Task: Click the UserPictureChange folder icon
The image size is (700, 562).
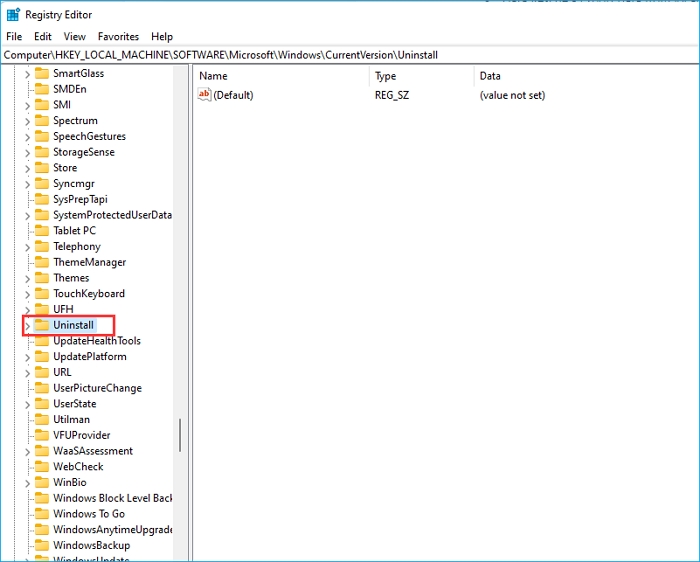Action: click(x=42, y=387)
